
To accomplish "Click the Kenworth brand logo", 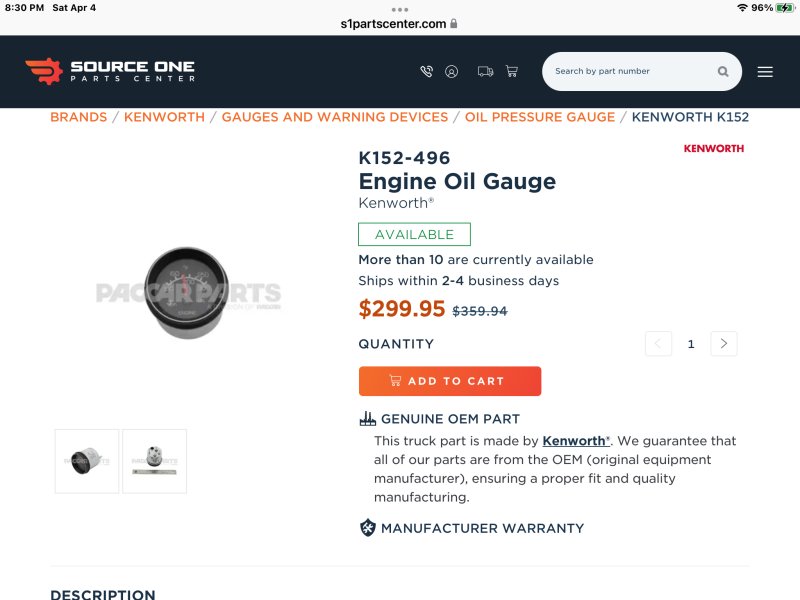I will [x=714, y=149].
